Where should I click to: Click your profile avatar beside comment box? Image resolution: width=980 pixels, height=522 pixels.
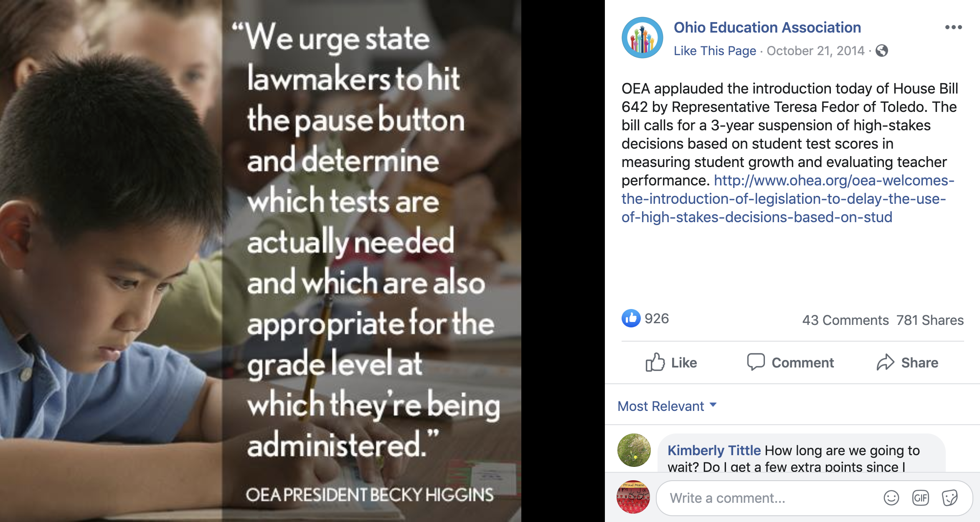[x=633, y=497]
